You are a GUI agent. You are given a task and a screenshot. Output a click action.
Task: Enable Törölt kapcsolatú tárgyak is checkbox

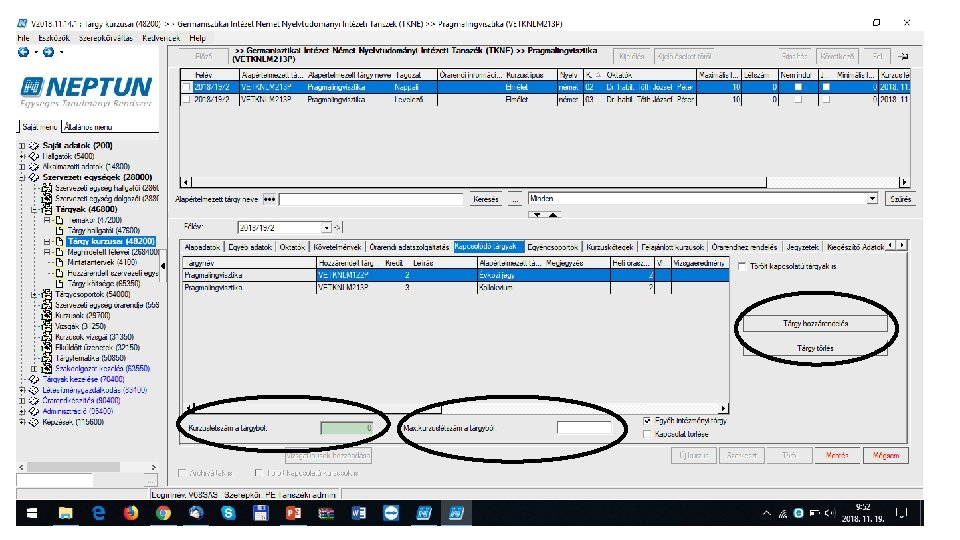pyautogui.click(x=742, y=266)
